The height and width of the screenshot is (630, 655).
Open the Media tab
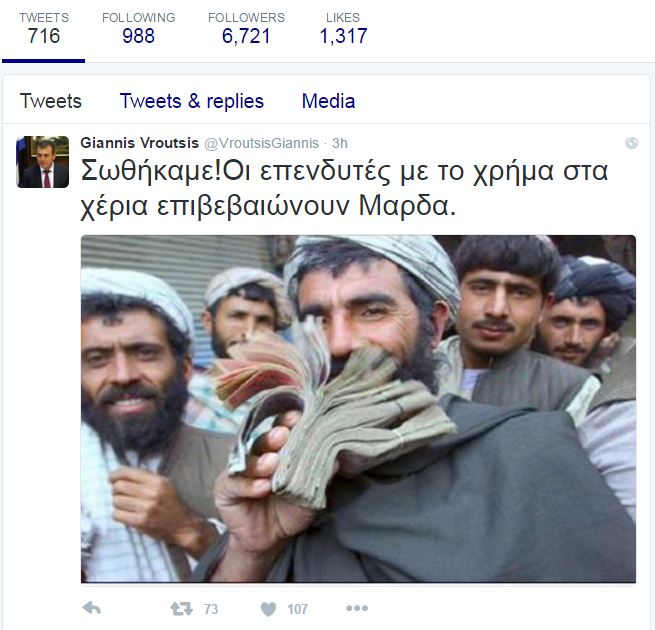328,101
